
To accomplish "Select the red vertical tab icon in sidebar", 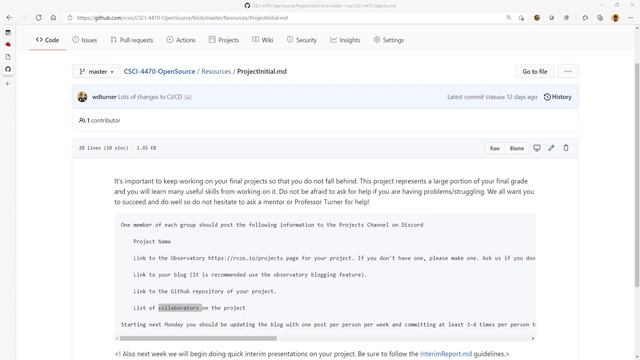I will pyautogui.click(x=8, y=44).
